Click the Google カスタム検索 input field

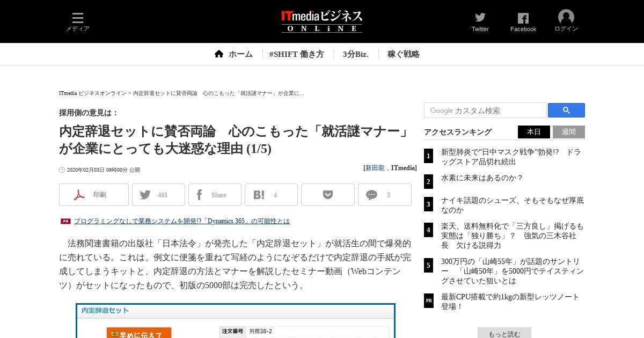[486, 110]
